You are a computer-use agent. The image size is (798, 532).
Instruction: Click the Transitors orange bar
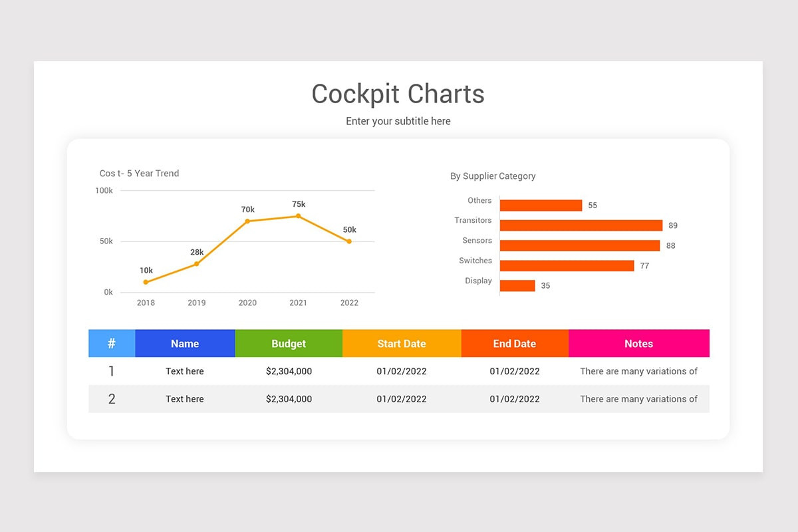tap(581, 225)
